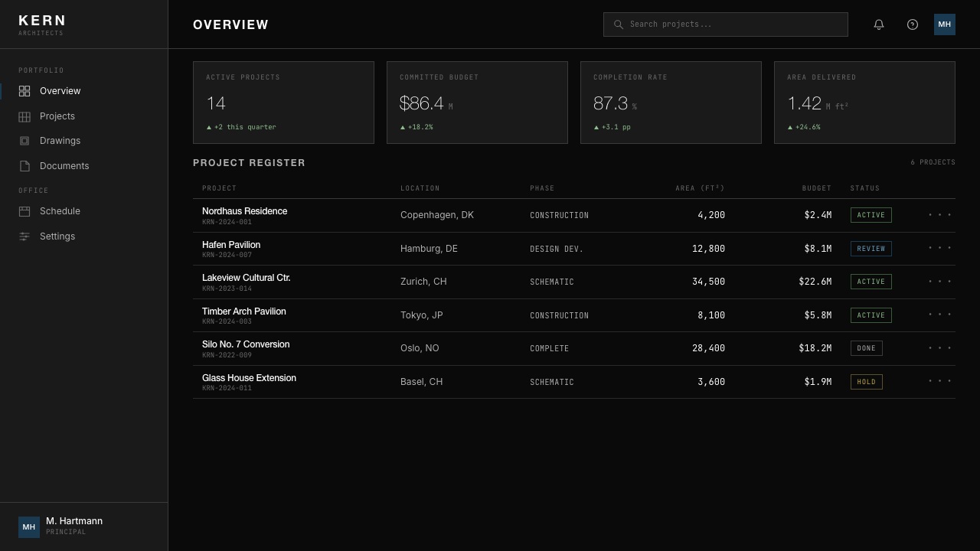Select the Completion Rate card
The width and height of the screenshot is (980, 551).
[x=671, y=103]
